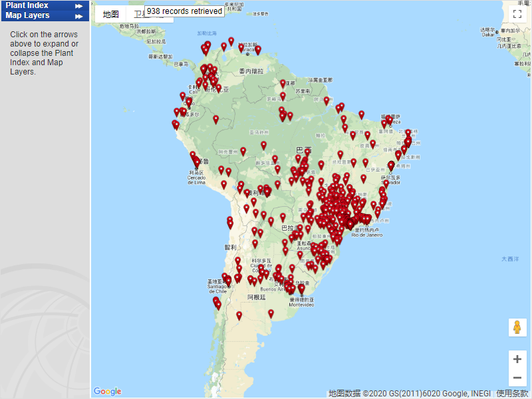Switch to the partly hidden 卫星图像 tab
Image resolution: width=532 pixels, height=399 pixels.
[x=138, y=15]
